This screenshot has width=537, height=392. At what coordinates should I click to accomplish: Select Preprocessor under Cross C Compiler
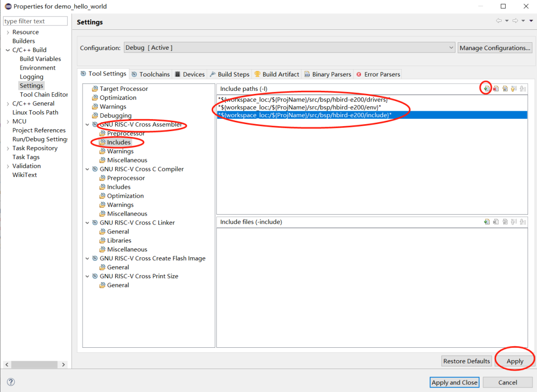click(x=126, y=178)
